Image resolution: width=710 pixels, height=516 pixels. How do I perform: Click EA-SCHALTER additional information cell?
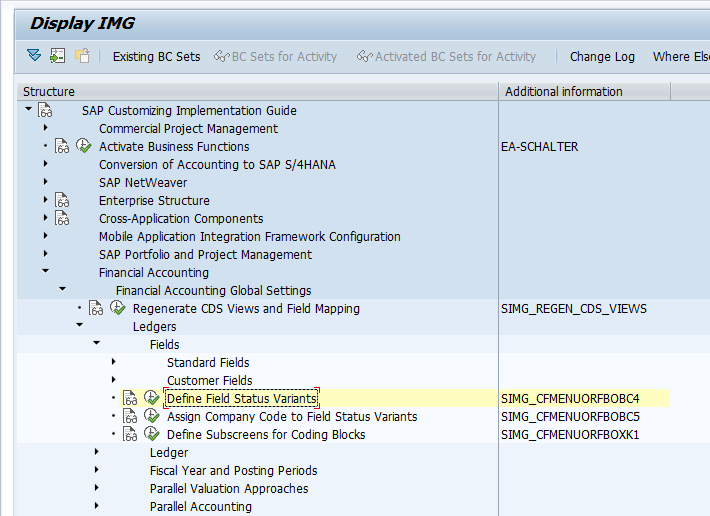pyautogui.click(x=539, y=147)
